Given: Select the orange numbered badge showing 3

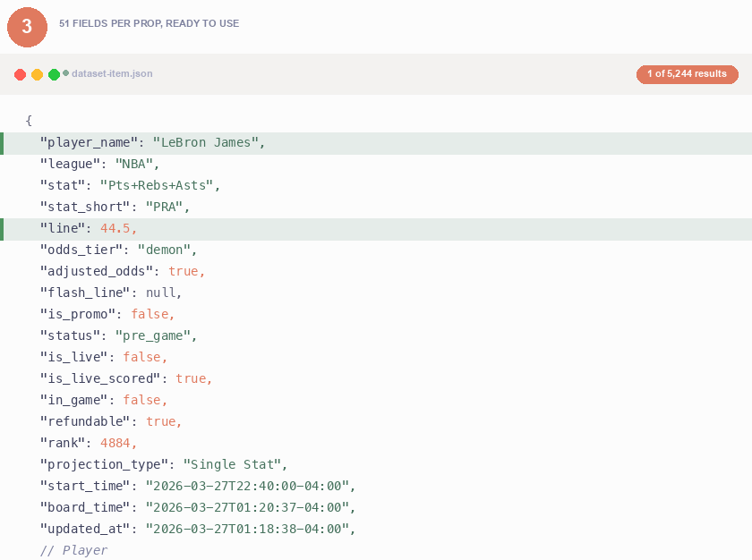Looking at the screenshot, I should coord(27,27).
